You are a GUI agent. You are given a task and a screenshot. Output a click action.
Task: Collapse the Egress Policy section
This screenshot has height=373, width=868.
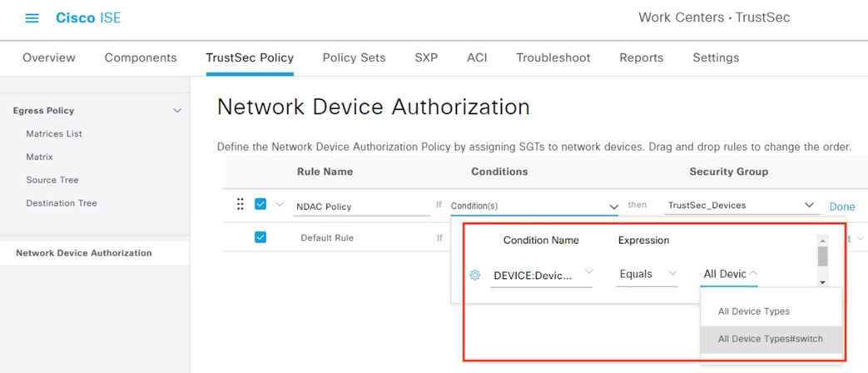pyautogui.click(x=177, y=111)
